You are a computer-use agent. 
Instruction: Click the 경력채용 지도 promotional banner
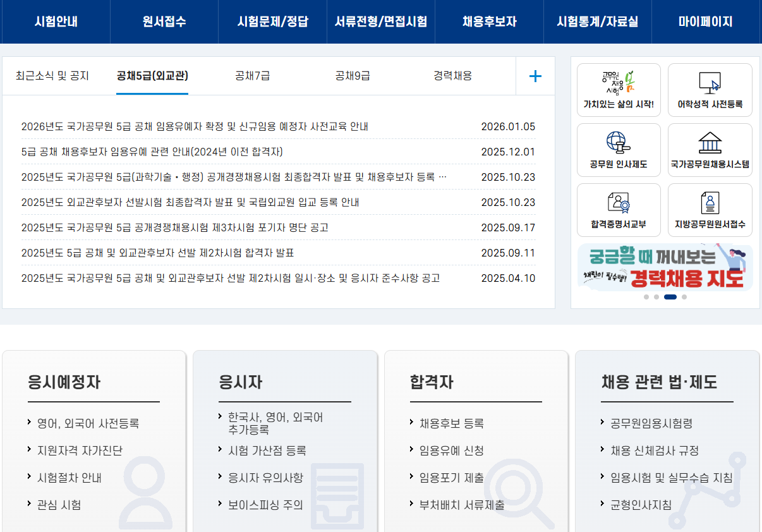663,267
